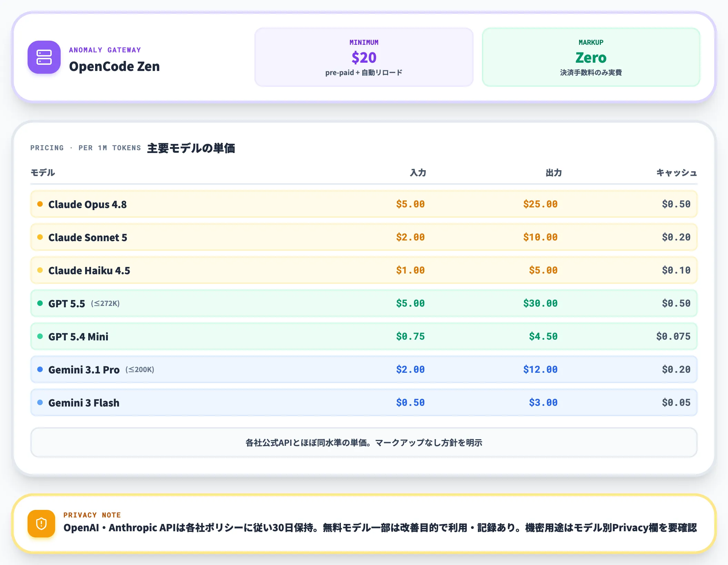Select the Gemini 3 Flash model name

pyautogui.click(x=84, y=403)
